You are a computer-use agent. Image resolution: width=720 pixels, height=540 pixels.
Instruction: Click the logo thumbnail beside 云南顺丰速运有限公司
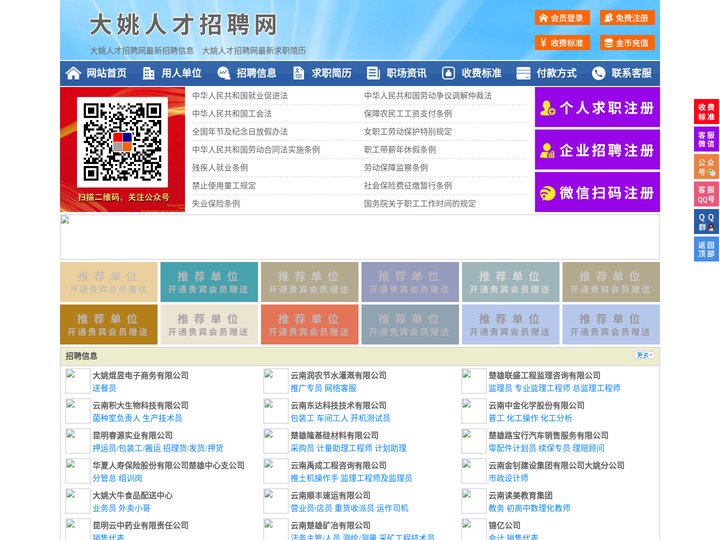(276, 501)
